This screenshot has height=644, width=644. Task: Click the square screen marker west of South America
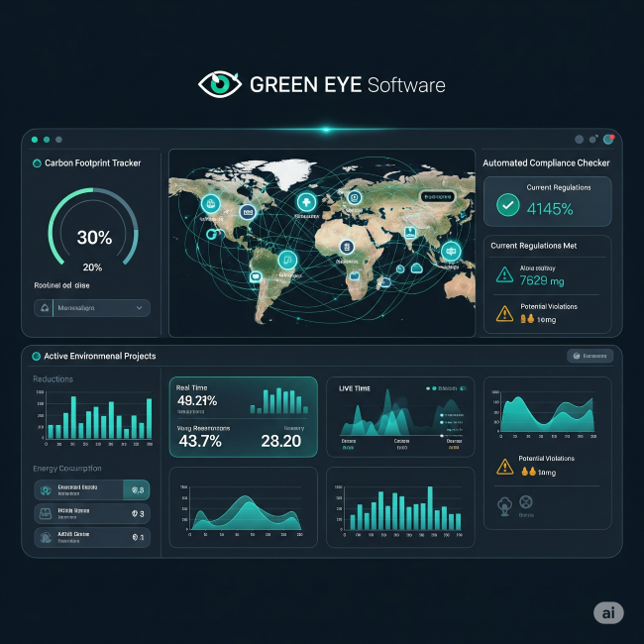(256, 276)
